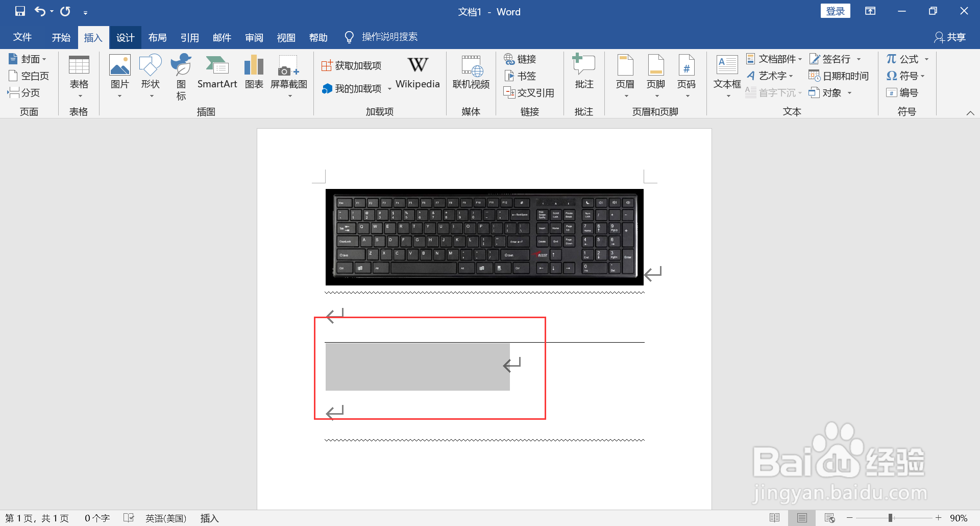
Task: Open the File (文件) tab
Action: point(22,37)
